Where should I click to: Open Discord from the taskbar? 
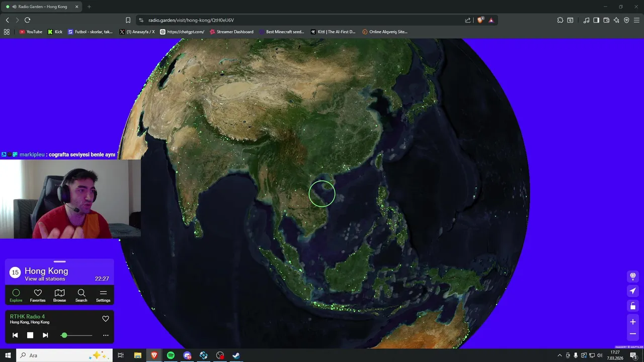coord(187,355)
